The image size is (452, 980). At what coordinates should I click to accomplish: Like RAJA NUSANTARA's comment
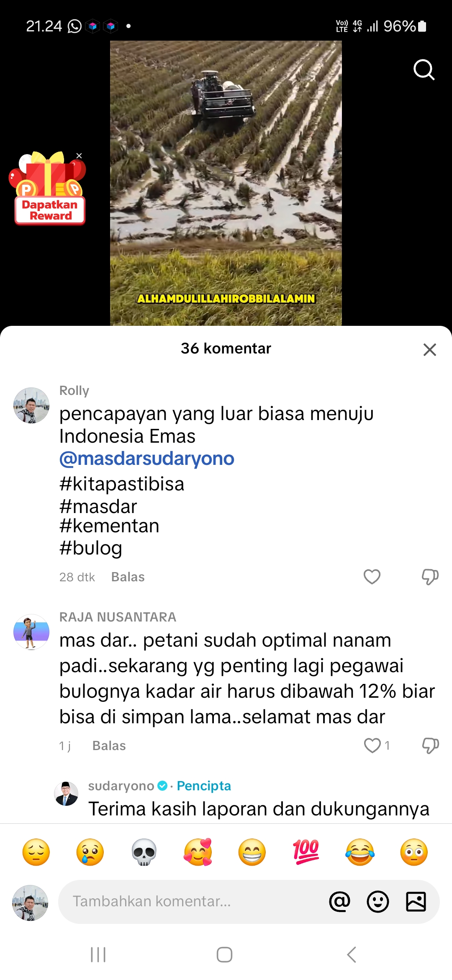(372, 745)
